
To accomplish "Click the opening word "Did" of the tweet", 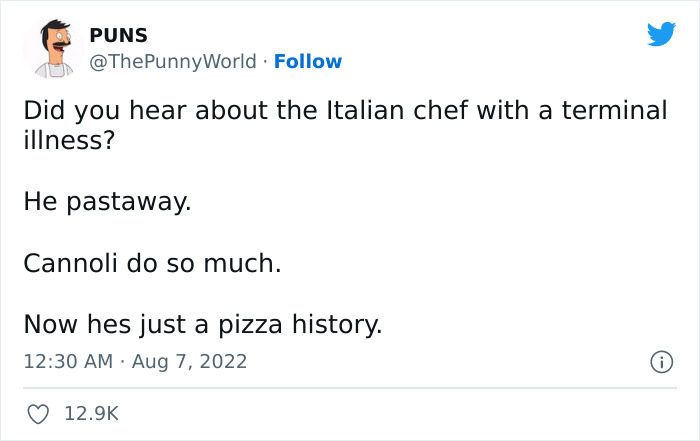I will [43, 111].
